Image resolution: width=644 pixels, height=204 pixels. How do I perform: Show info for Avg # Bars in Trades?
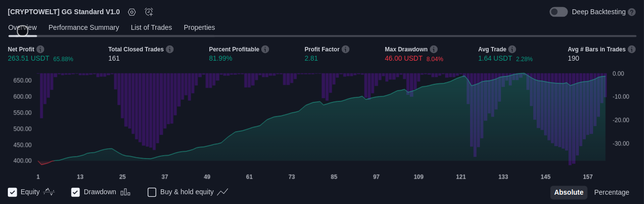(632, 49)
